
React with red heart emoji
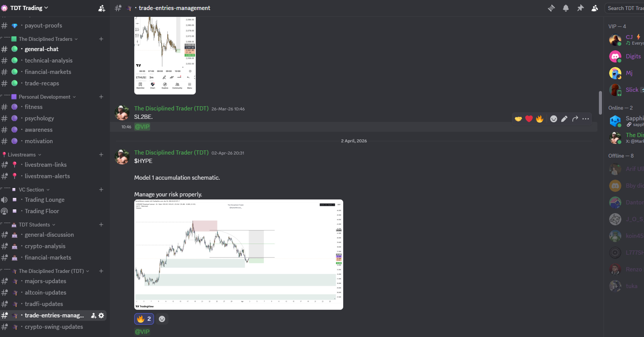pos(529,119)
